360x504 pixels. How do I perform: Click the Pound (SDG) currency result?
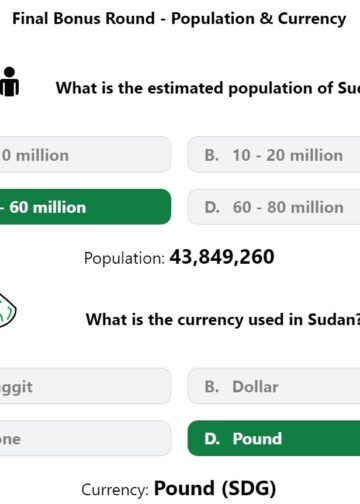point(215,489)
